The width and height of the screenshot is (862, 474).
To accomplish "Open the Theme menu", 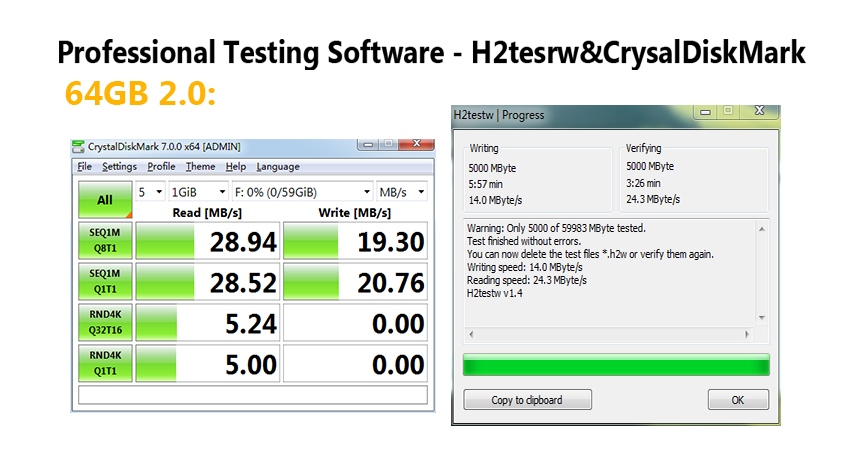I will tap(200, 167).
